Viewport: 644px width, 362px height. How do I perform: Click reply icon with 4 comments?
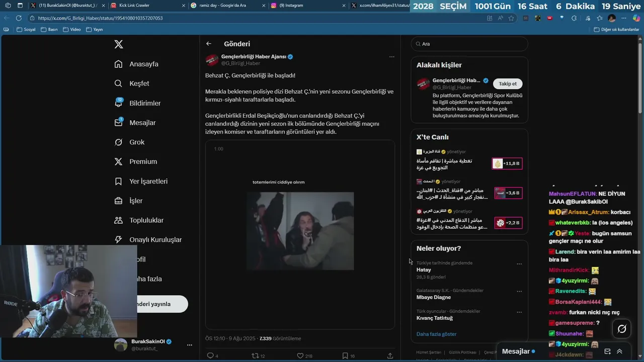[211, 355]
